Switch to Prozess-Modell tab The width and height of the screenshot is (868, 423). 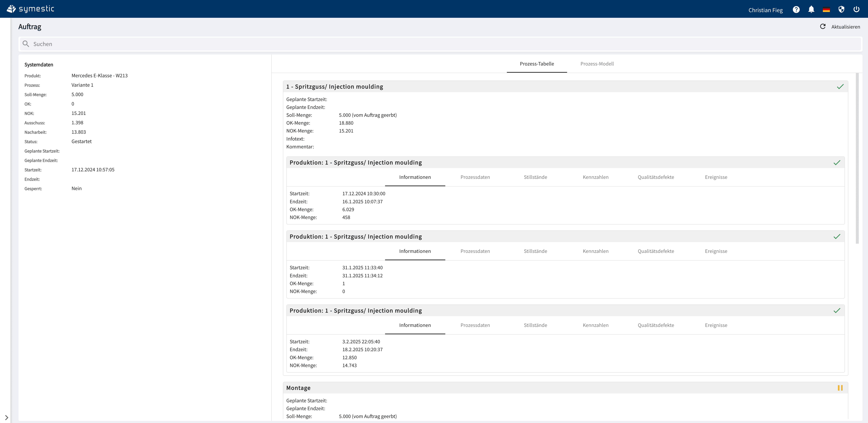(597, 64)
